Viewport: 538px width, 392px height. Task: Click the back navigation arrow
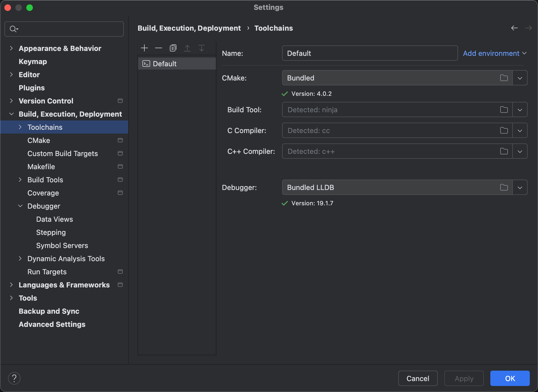pos(514,28)
